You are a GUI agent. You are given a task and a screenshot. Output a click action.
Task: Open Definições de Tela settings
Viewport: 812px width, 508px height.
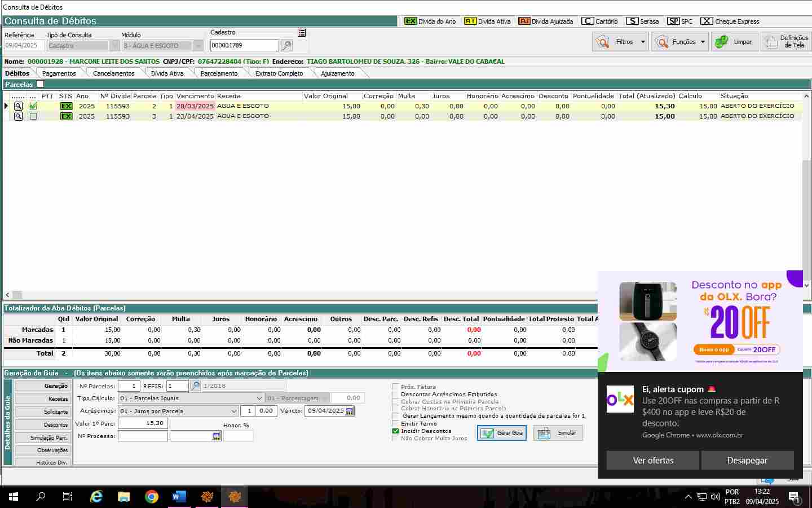pos(785,42)
